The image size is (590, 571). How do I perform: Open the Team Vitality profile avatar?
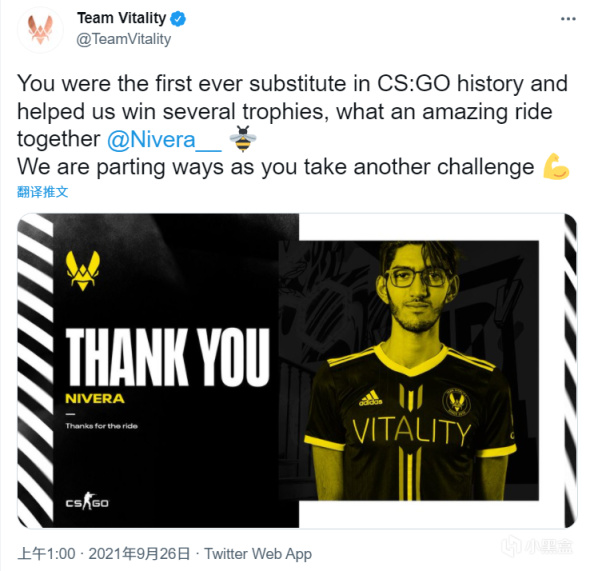point(40,30)
